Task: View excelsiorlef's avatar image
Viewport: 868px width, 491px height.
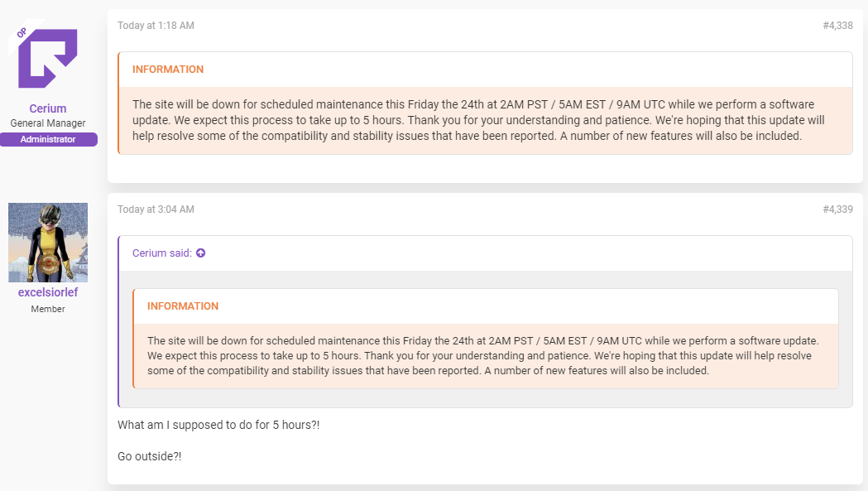Action: (48, 242)
